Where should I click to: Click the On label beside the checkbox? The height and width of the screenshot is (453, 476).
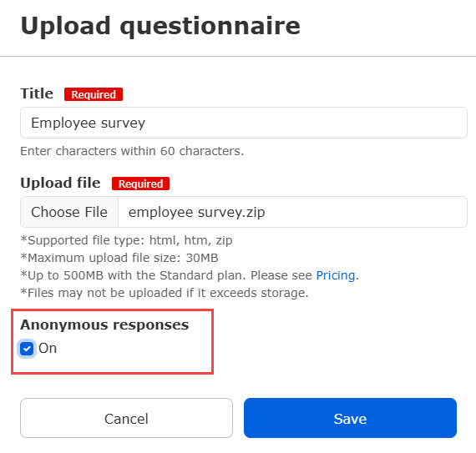pos(48,349)
